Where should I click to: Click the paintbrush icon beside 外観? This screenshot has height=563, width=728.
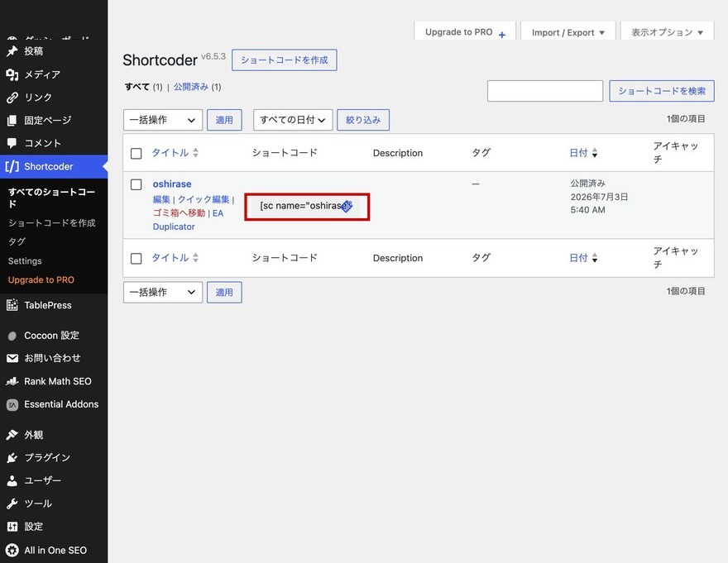click(x=12, y=435)
